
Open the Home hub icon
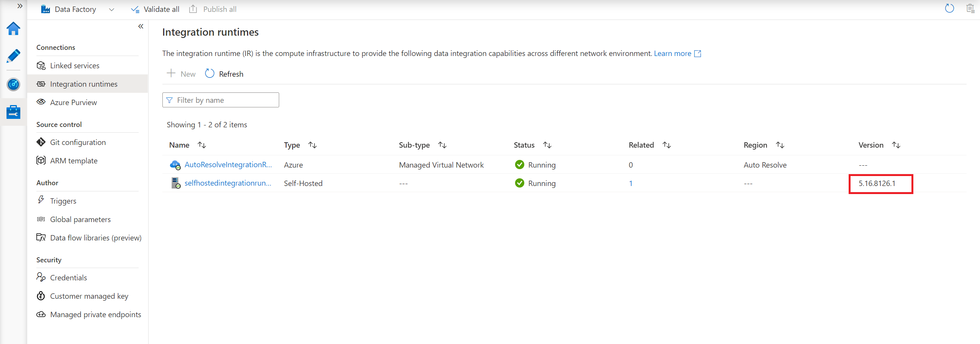pyautogui.click(x=13, y=28)
